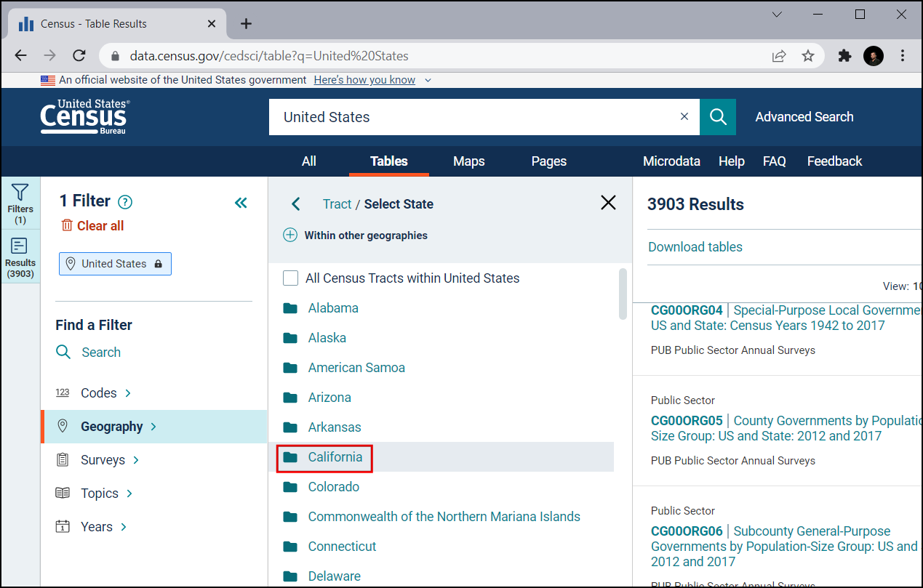Expand the Topics filter category
923x588 pixels.
(100, 494)
